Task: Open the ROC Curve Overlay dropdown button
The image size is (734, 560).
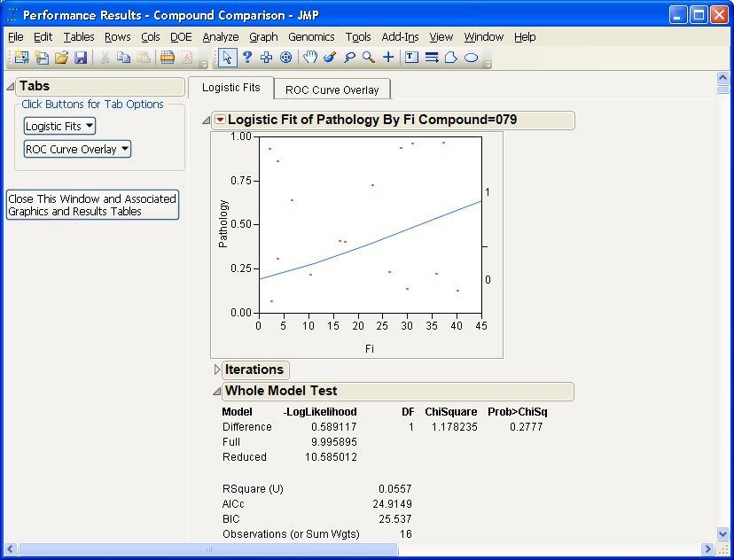Action: click(x=77, y=149)
